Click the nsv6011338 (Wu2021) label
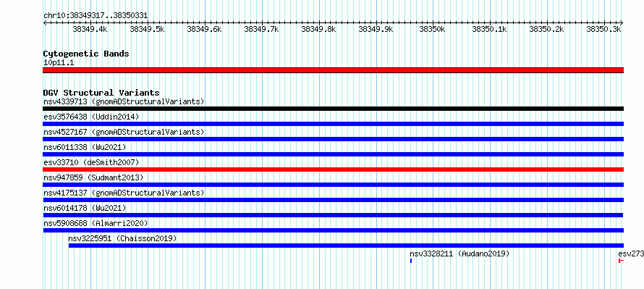The width and height of the screenshot is (644, 289). pyautogui.click(x=85, y=147)
